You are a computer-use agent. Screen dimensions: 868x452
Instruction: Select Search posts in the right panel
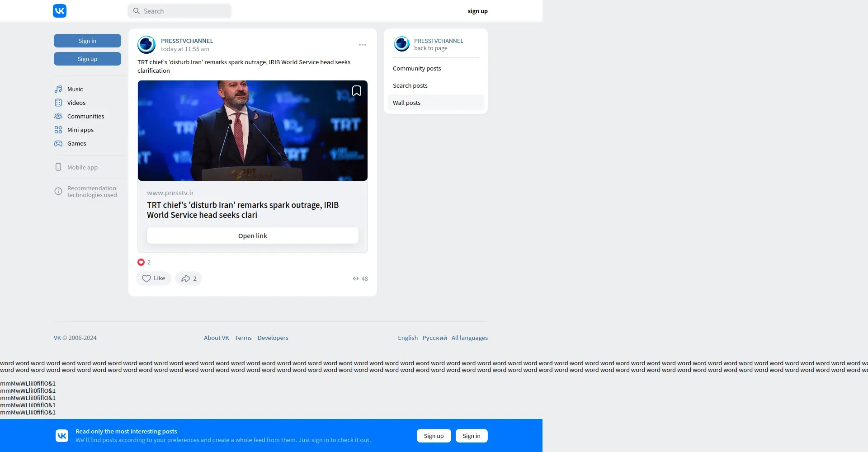(x=436, y=86)
